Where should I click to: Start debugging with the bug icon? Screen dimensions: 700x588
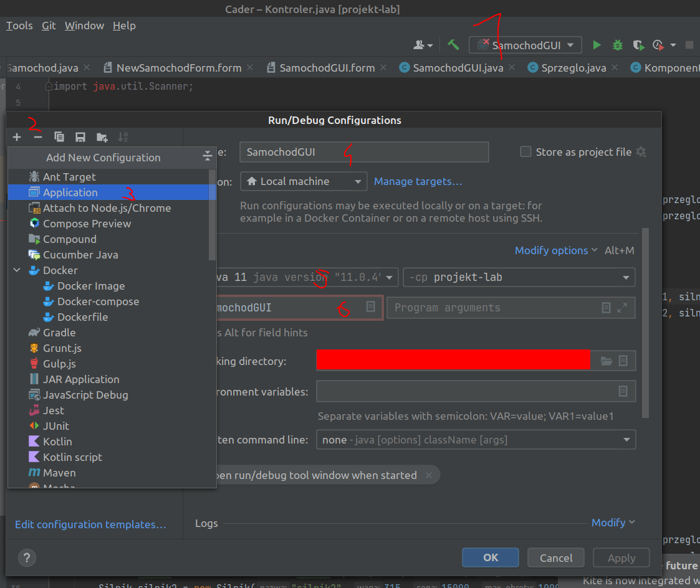(x=617, y=45)
